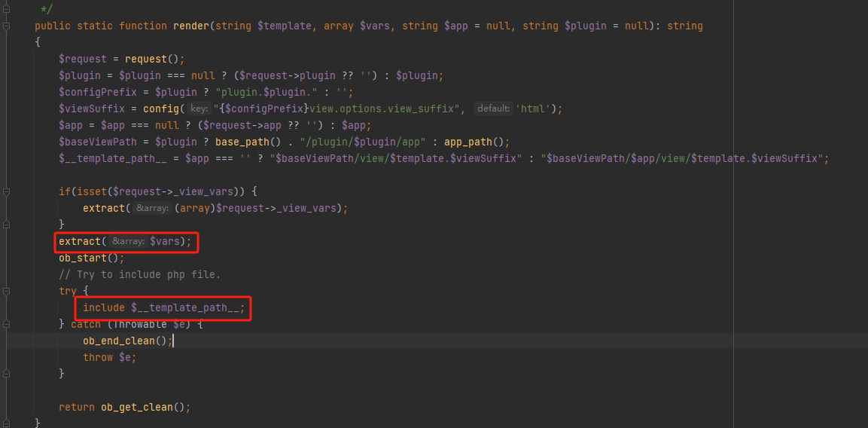Viewport: 868px width, 428px height.
Task: Fold the catch Throwable block in gutter
Action: 6,324
